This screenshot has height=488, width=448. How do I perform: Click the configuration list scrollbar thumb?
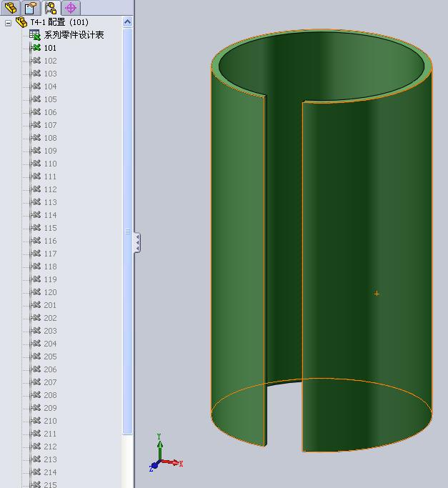pos(127,231)
